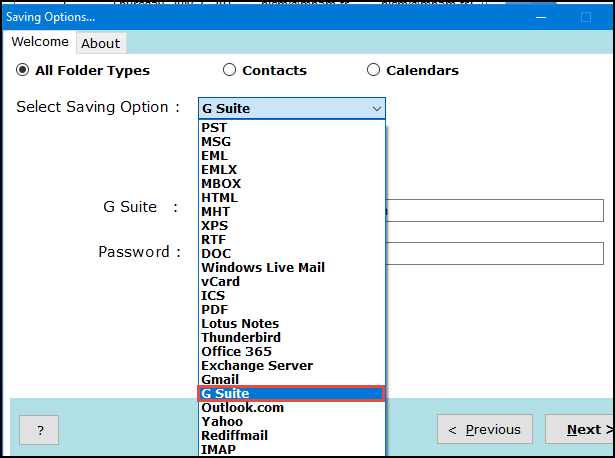The image size is (615, 458).
Task: Select Windows Live Mail option
Action: pyautogui.click(x=292, y=267)
